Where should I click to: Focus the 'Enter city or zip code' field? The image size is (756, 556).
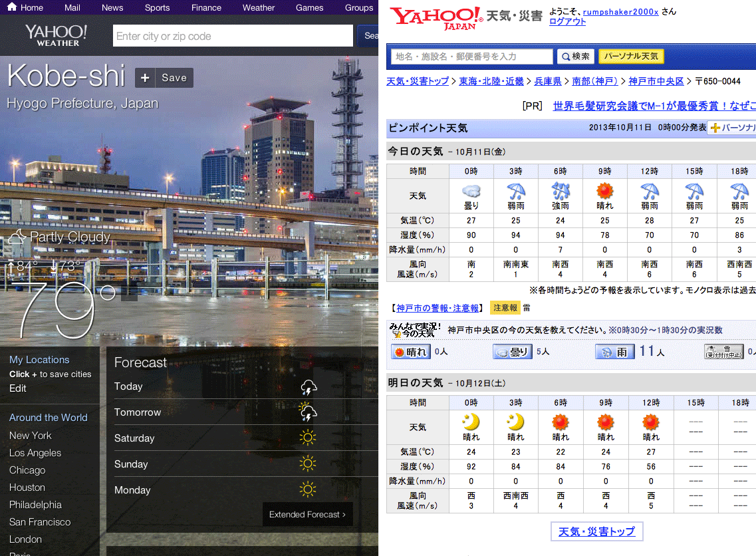click(233, 36)
